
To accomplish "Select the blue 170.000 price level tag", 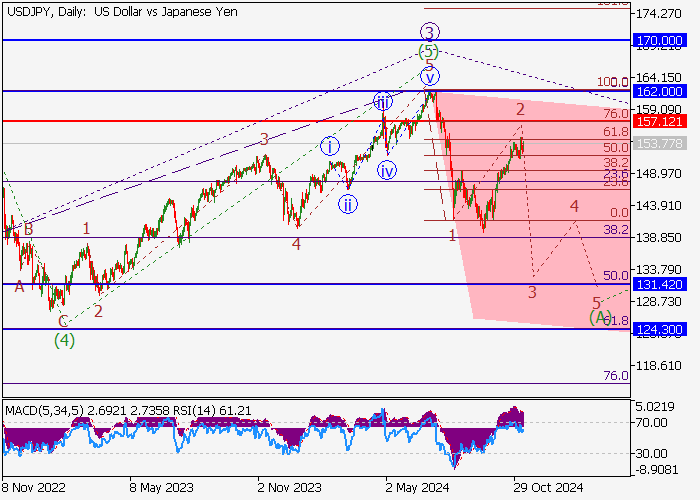I will click(x=659, y=41).
